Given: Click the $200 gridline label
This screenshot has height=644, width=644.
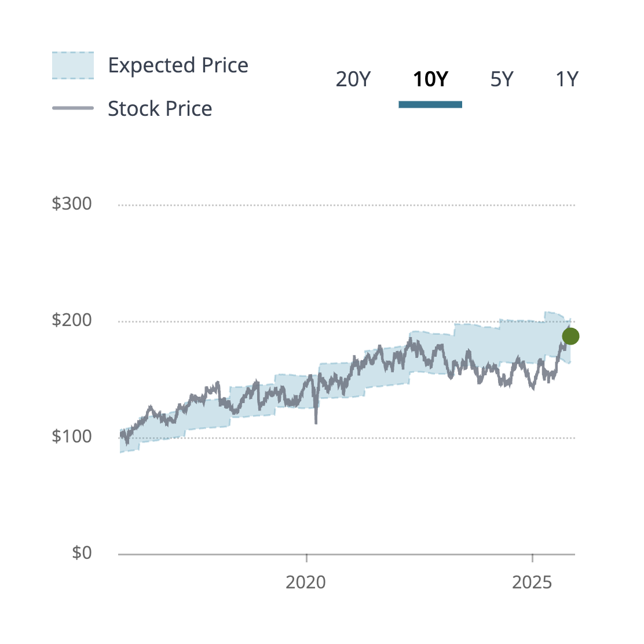Looking at the screenshot, I should coord(72,320).
